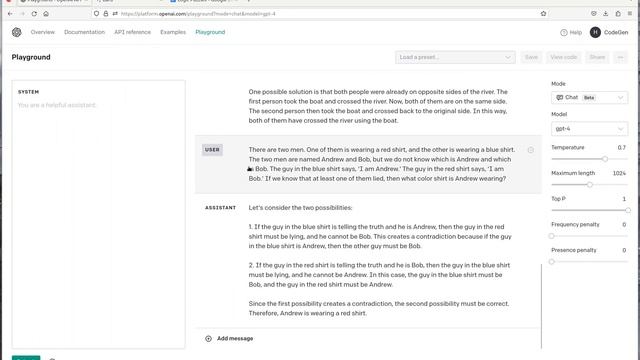Click the paragraph starting 'Since the first possibility'

pos(379,309)
